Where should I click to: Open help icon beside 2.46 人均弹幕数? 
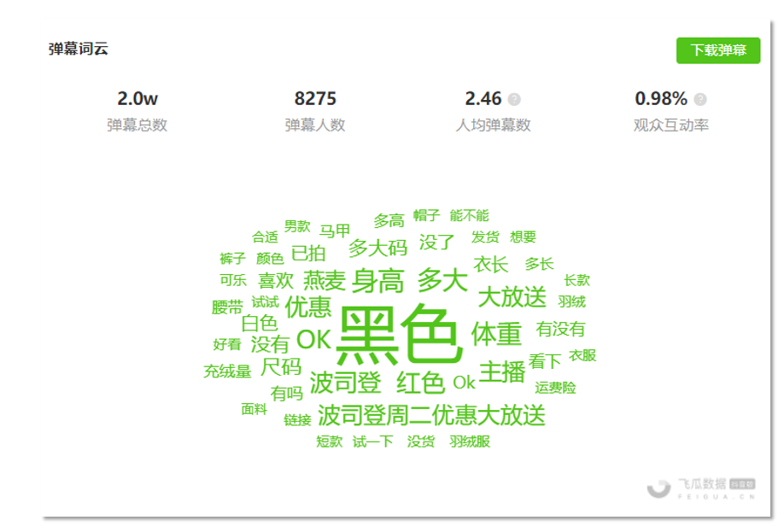coord(514,99)
